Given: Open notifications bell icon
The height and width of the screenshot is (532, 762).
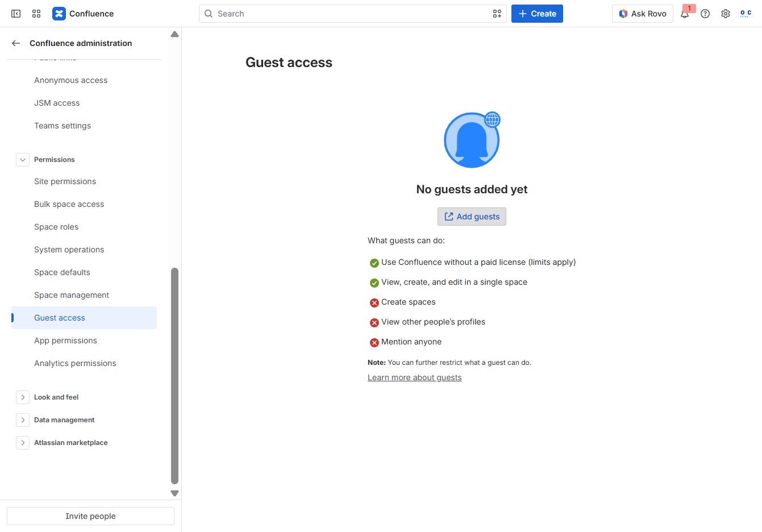Looking at the screenshot, I should (685, 14).
